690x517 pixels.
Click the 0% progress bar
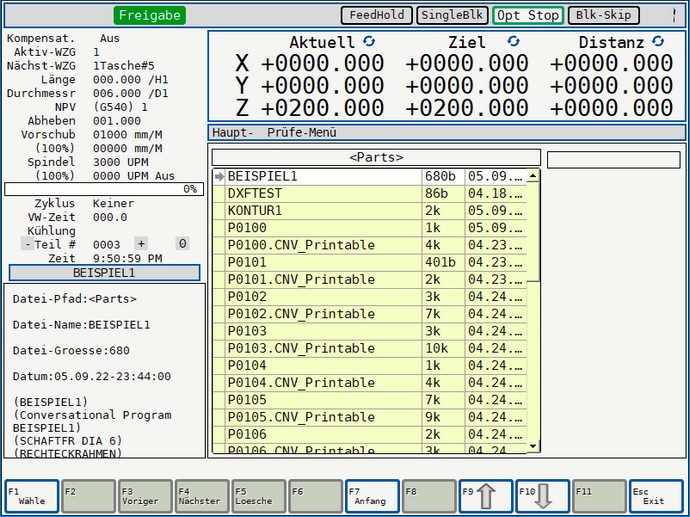pos(104,189)
